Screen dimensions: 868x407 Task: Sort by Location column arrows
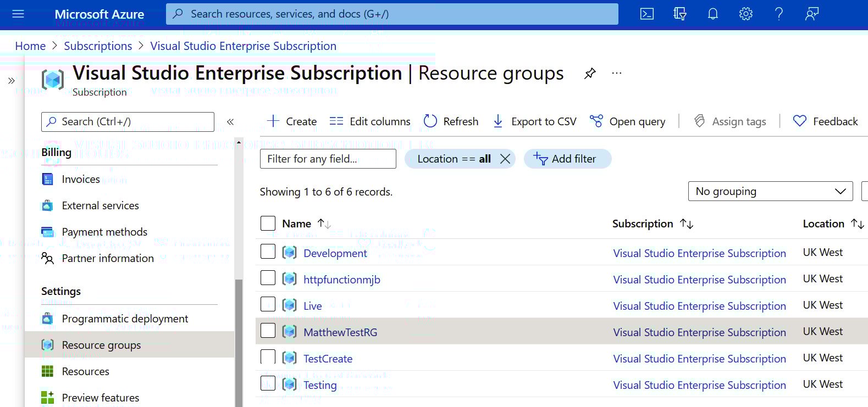858,224
